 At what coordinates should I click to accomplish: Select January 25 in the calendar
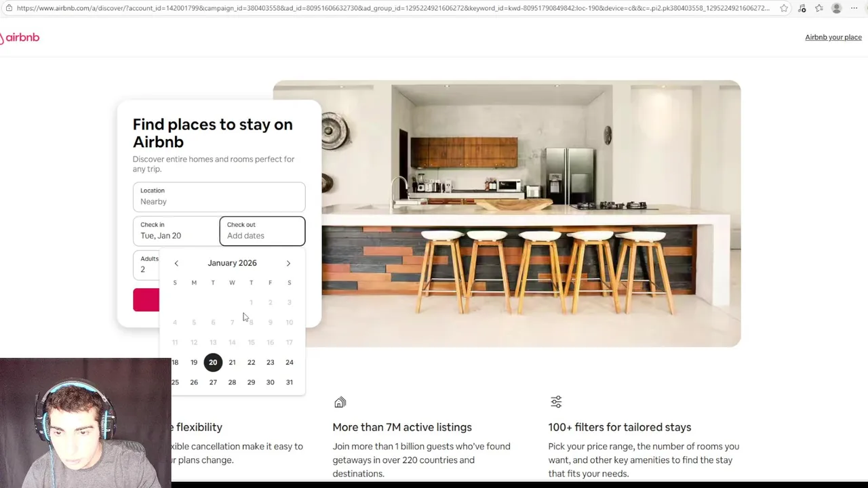click(x=175, y=382)
